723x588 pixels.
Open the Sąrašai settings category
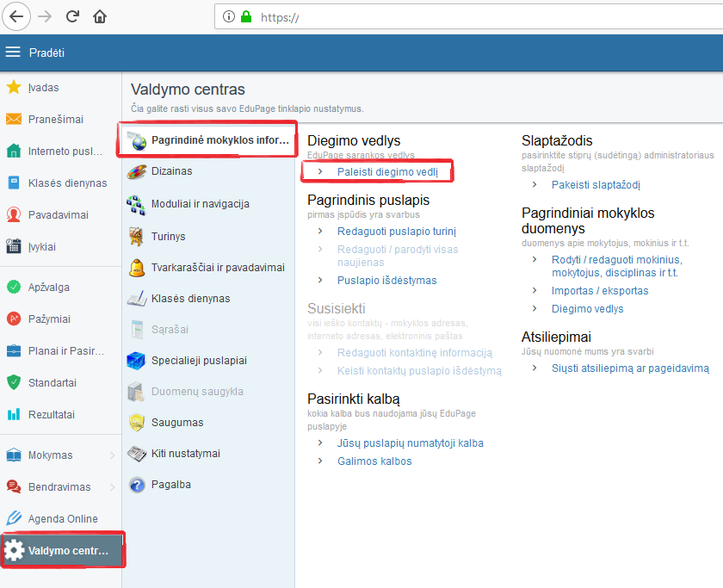[208, 329]
